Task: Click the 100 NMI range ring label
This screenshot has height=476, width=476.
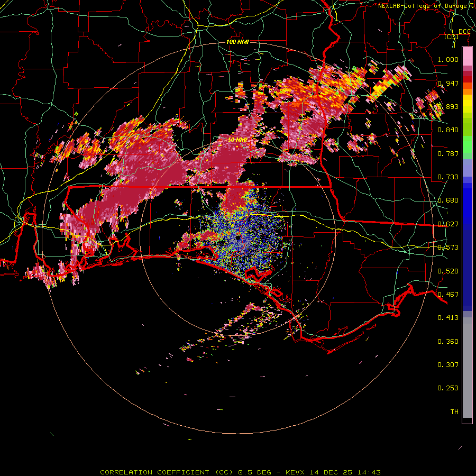Action: tap(237, 42)
